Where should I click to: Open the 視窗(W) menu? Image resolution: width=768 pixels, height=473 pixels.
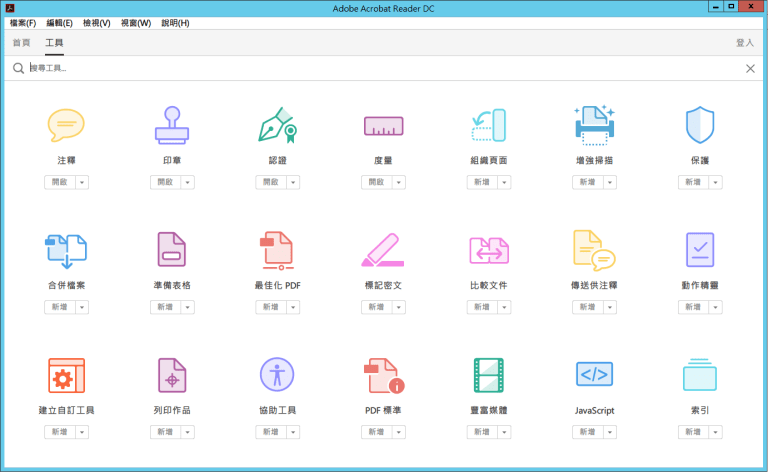click(136, 23)
